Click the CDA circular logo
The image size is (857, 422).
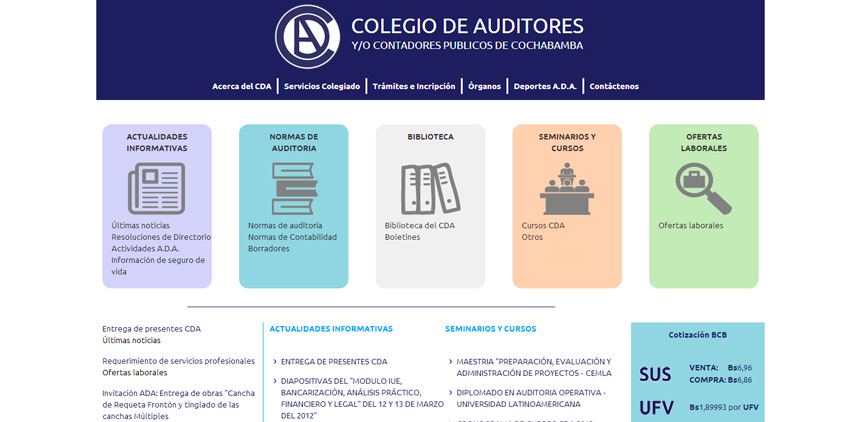(x=307, y=37)
